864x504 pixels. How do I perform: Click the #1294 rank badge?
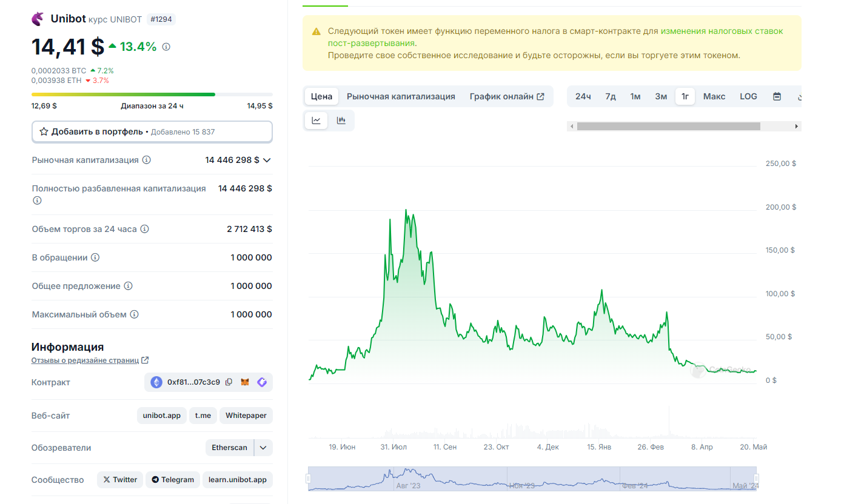tap(161, 19)
